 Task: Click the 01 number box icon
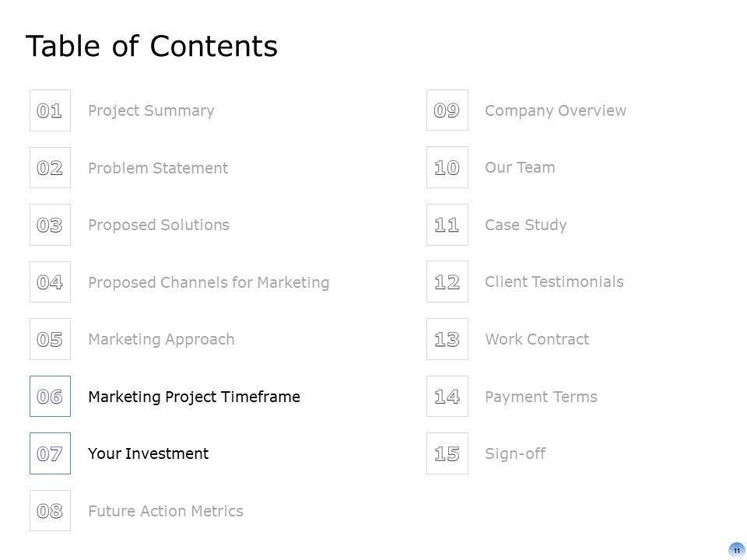point(50,110)
